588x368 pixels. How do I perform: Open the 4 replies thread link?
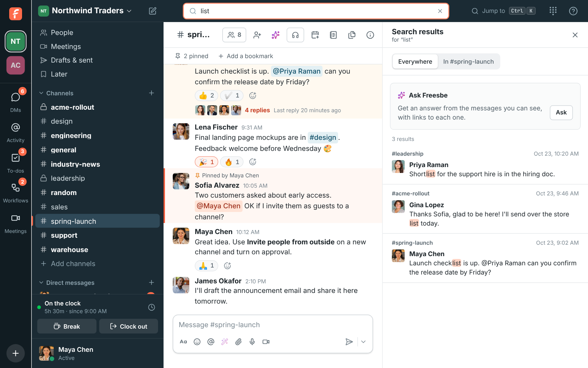coord(257,110)
